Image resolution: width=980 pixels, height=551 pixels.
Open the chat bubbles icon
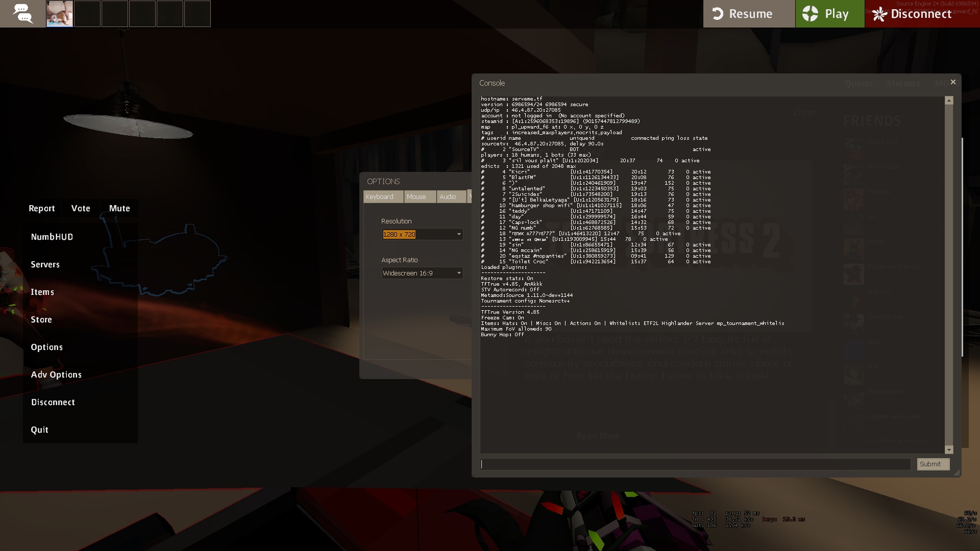tap(23, 14)
